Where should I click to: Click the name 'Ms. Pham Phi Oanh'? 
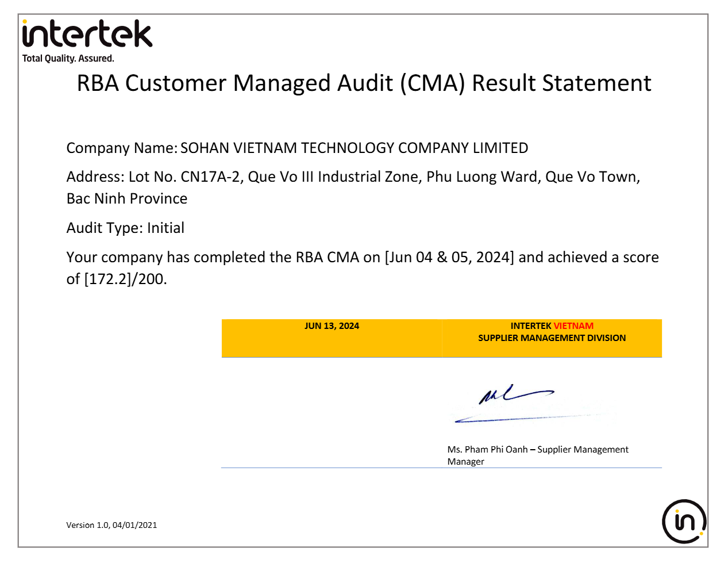pyautogui.click(x=487, y=450)
